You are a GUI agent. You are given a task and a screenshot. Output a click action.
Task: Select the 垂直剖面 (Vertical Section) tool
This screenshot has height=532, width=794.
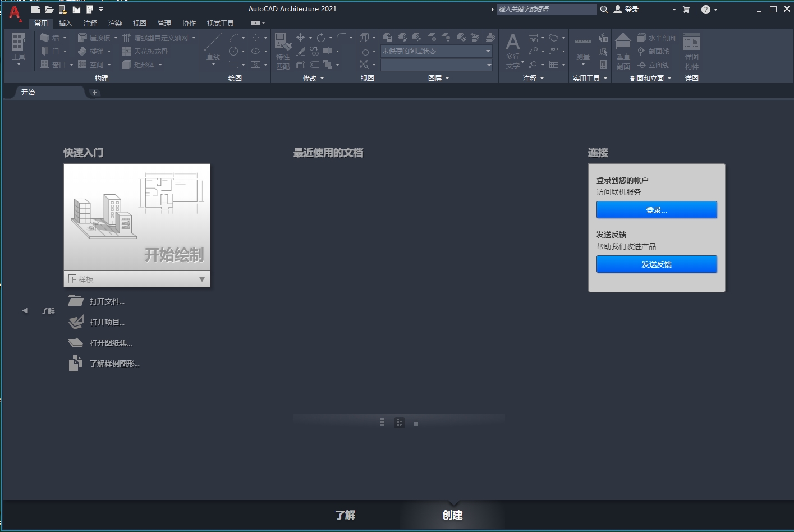[x=623, y=51]
